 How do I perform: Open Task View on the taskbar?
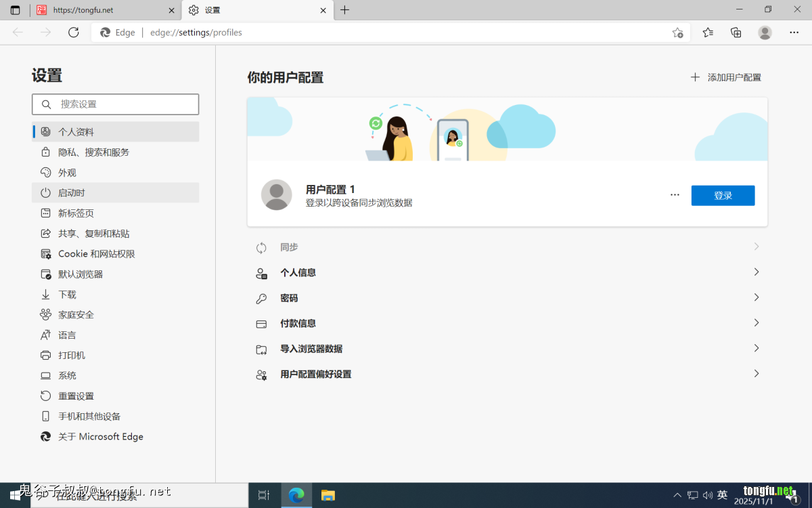click(x=264, y=495)
